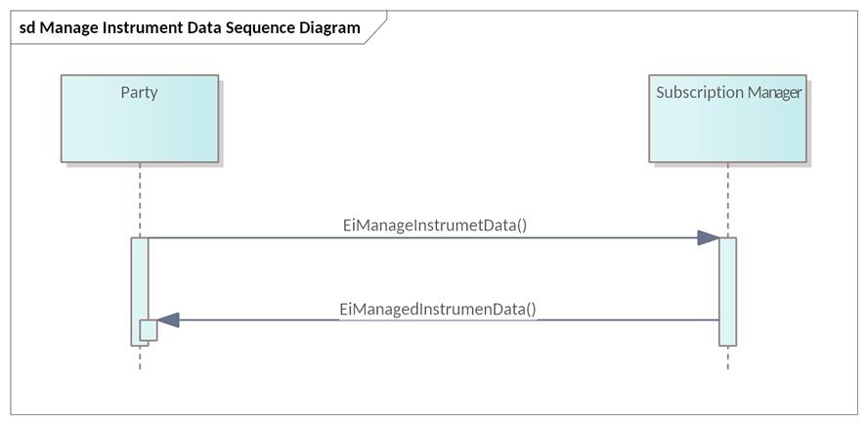This screenshot has height=425, width=868.
Task: Click the filled arrowhead at Subscription Manager
Action: click(x=708, y=237)
